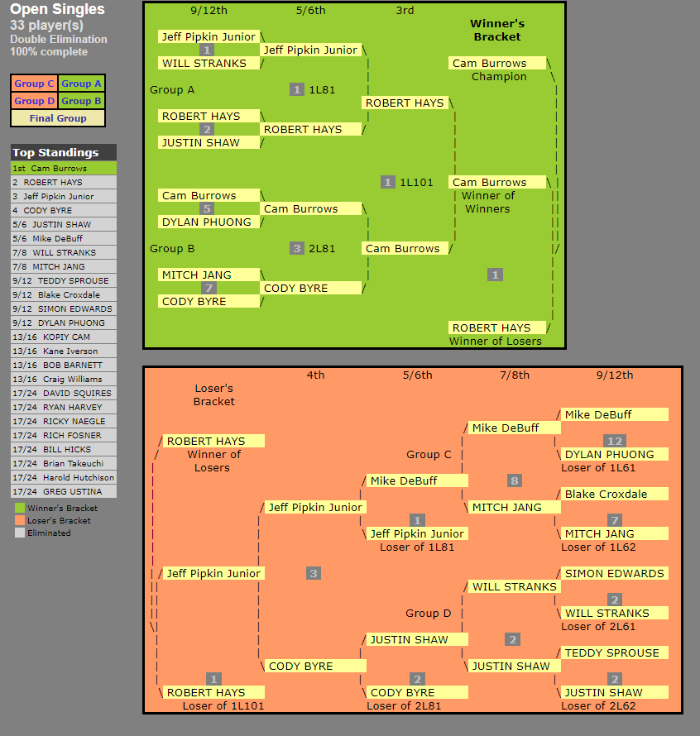Select GREG USTINA in the standings list
The width and height of the screenshot is (700, 736).
63,491
